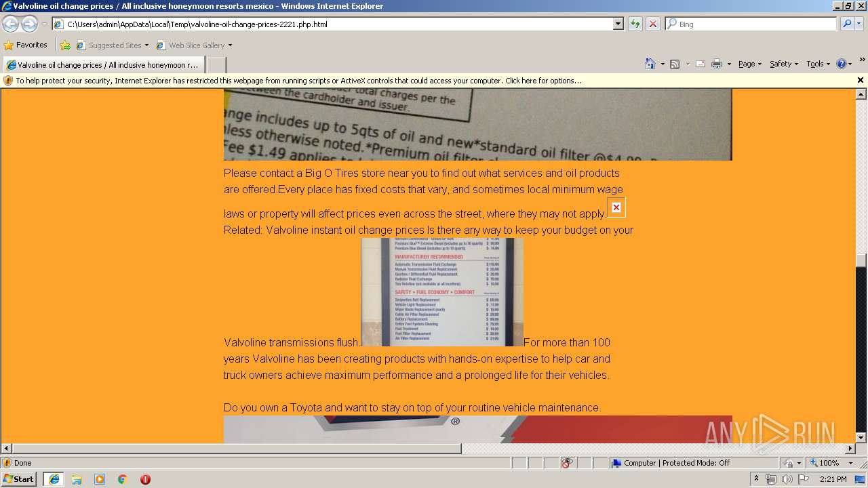Open the red Opera taskbar icon
The height and width of the screenshot is (488, 868).
145,479
